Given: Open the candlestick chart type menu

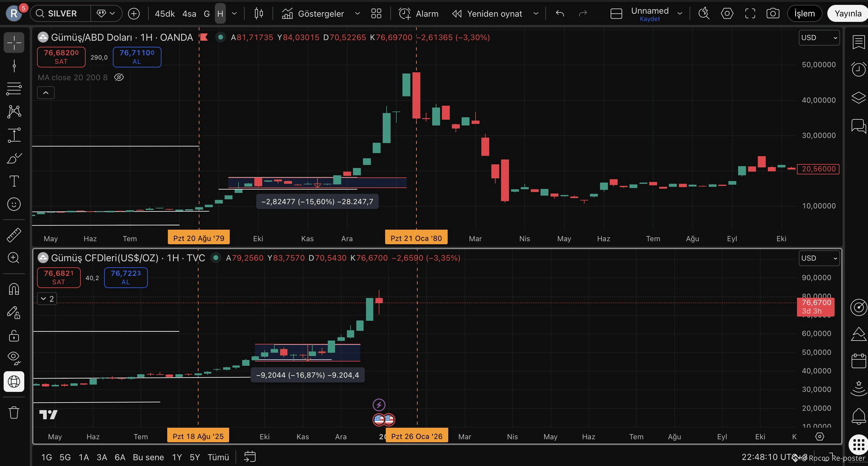Looking at the screenshot, I should tap(259, 13).
